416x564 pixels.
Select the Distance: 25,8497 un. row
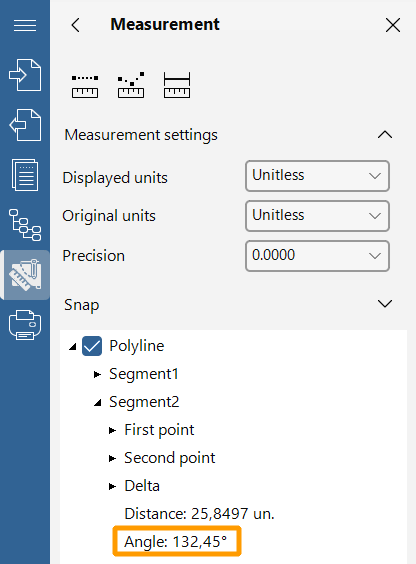click(199, 514)
